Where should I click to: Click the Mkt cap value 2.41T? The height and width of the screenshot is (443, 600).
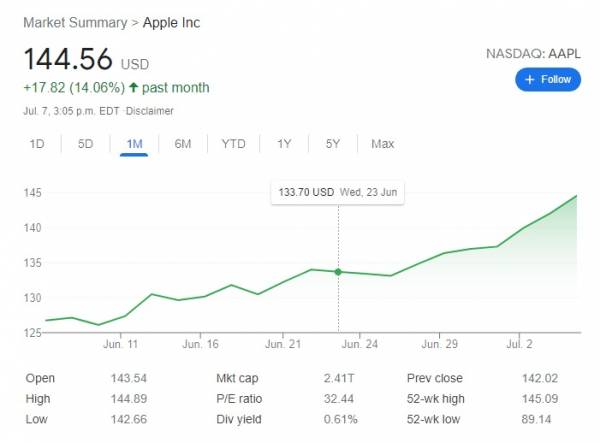tap(339, 379)
